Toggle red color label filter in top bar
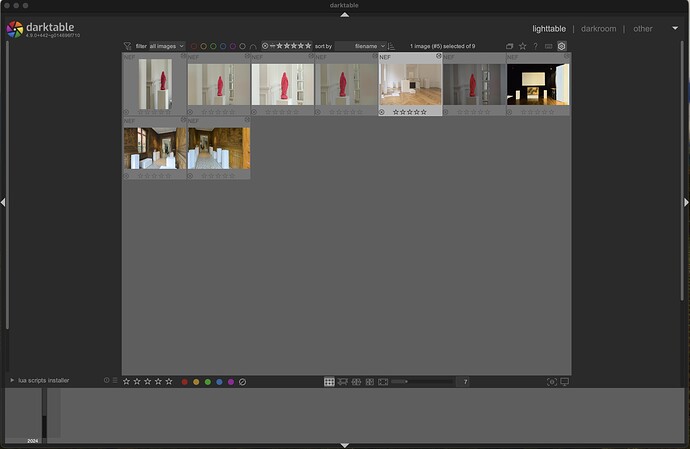Viewport: 690px width, 449px height. [194, 46]
